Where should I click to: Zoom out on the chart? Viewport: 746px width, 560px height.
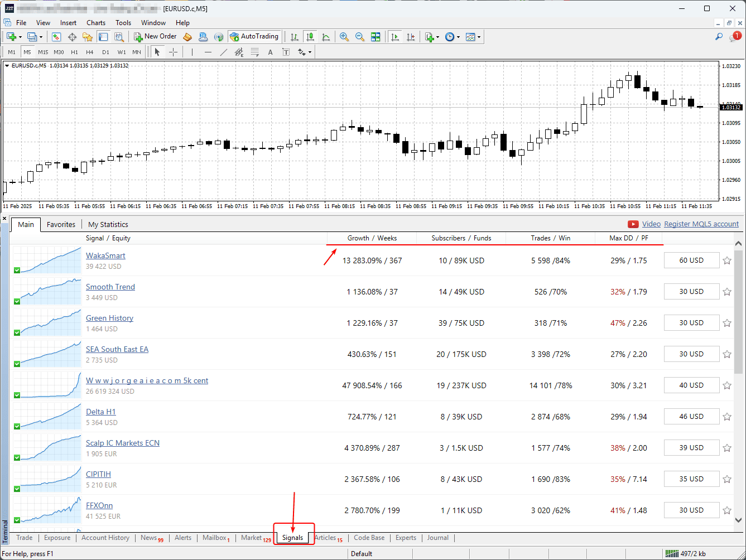pos(360,37)
